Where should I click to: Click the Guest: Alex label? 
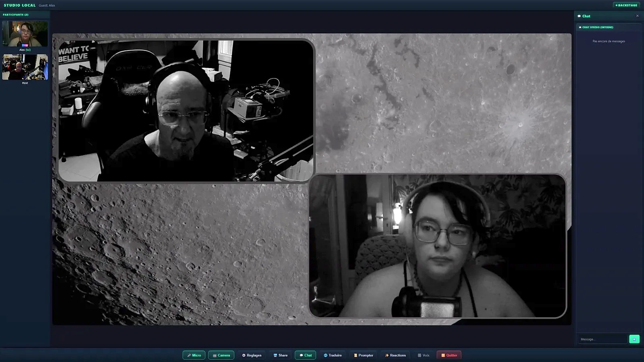coord(47,5)
